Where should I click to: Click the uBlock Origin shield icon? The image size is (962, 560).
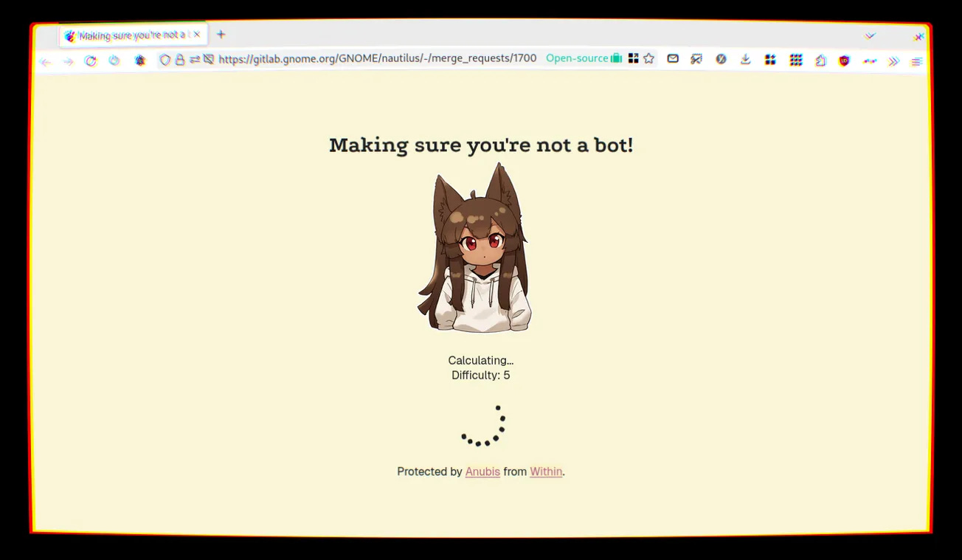[844, 60]
